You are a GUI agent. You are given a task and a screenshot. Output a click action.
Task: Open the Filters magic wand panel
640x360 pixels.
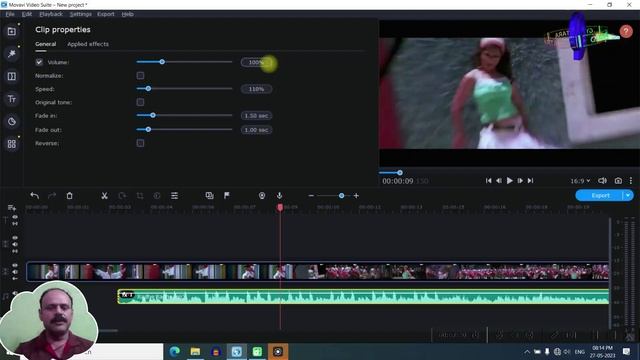click(11, 53)
